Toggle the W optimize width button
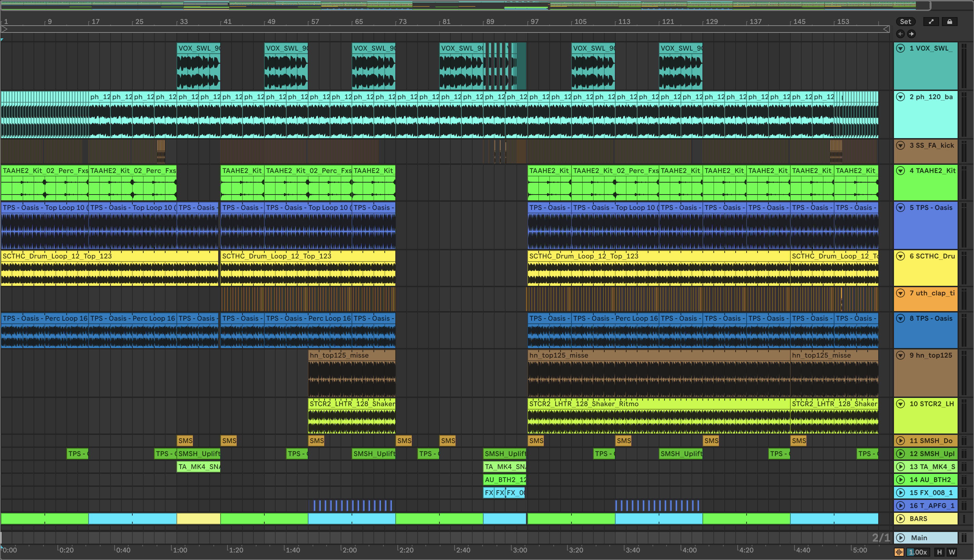Image resolution: width=974 pixels, height=560 pixels. (x=952, y=552)
